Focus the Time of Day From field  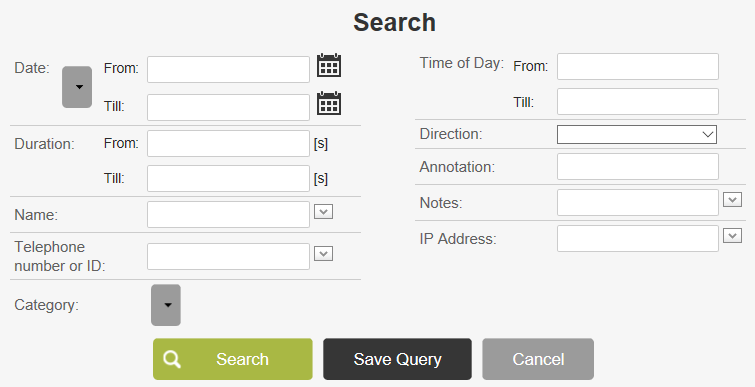638,66
